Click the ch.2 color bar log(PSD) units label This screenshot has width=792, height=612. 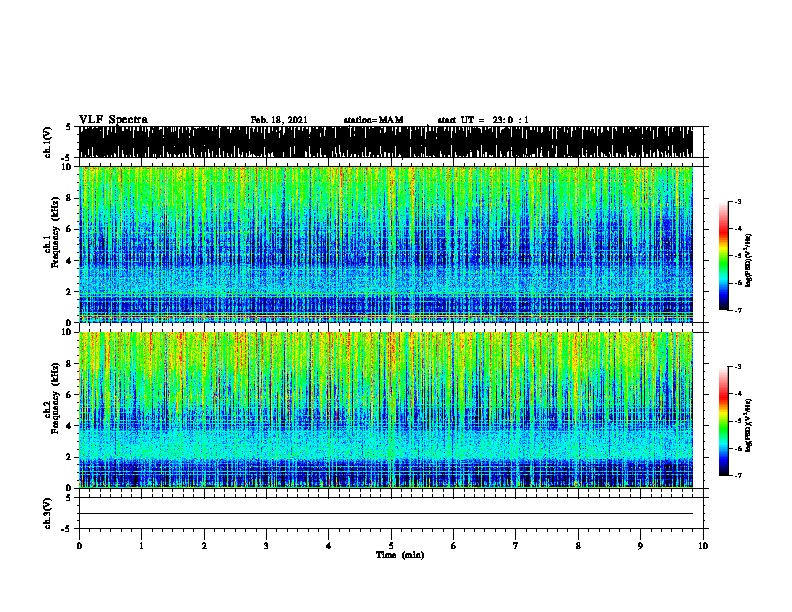(x=748, y=426)
